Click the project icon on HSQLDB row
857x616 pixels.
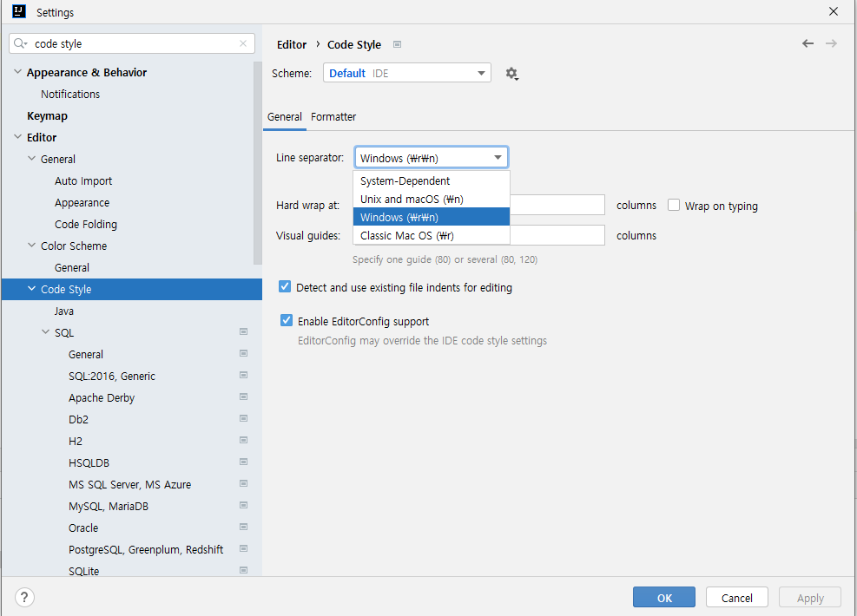click(244, 462)
